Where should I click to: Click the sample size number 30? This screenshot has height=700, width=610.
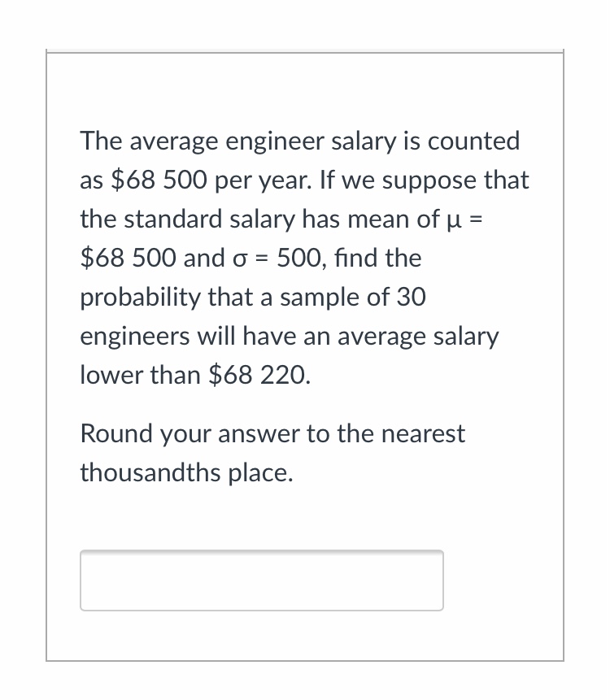[407, 298]
